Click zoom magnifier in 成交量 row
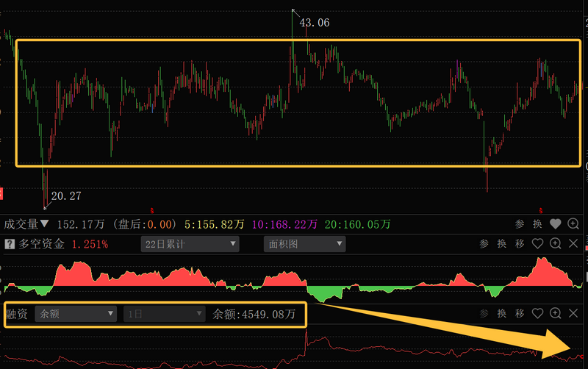The image size is (588, 369). coord(573,223)
